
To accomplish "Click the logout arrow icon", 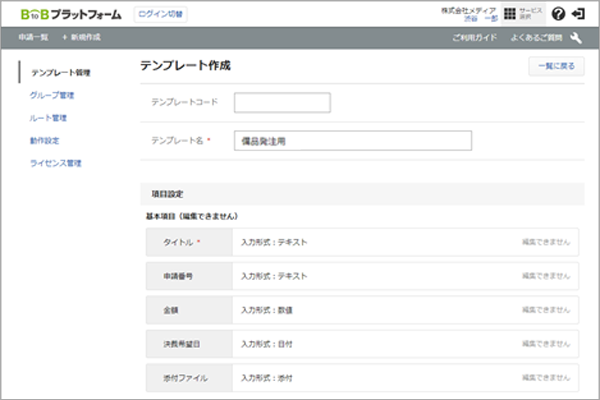I will pyautogui.click(x=578, y=14).
